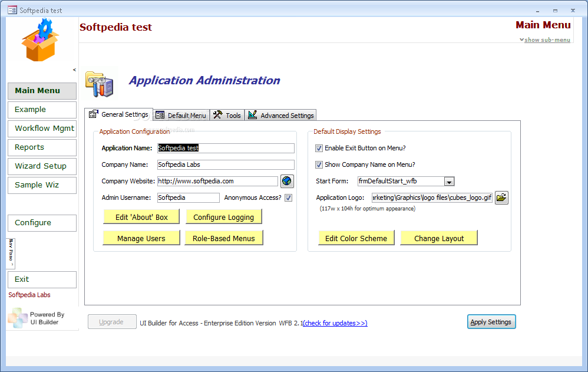Click Apply Settings button
Image resolution: width=588 pixels, height=372 pixels.
pos(491,322)
